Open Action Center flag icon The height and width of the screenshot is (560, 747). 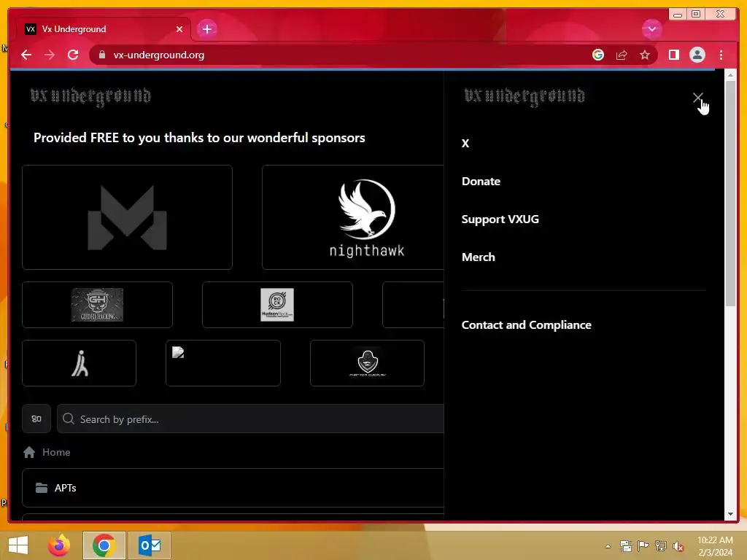point(643,546)
